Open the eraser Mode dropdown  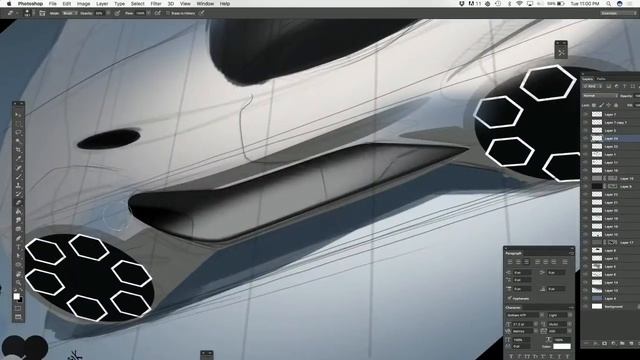[69, 13]
